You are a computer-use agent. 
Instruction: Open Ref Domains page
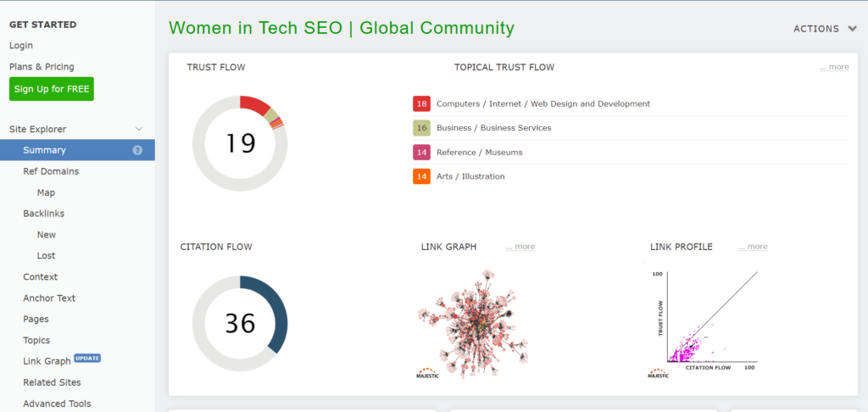pyautogui.click(x=51, y=171)
